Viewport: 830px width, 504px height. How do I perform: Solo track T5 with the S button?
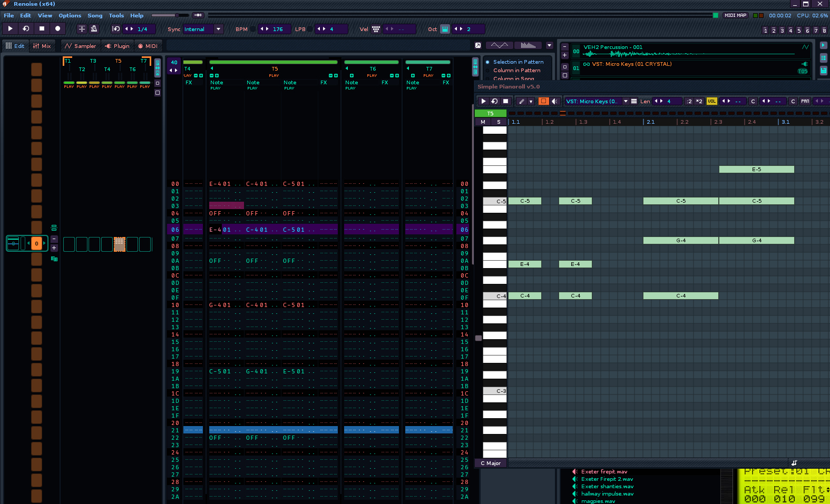click(499, 122)
